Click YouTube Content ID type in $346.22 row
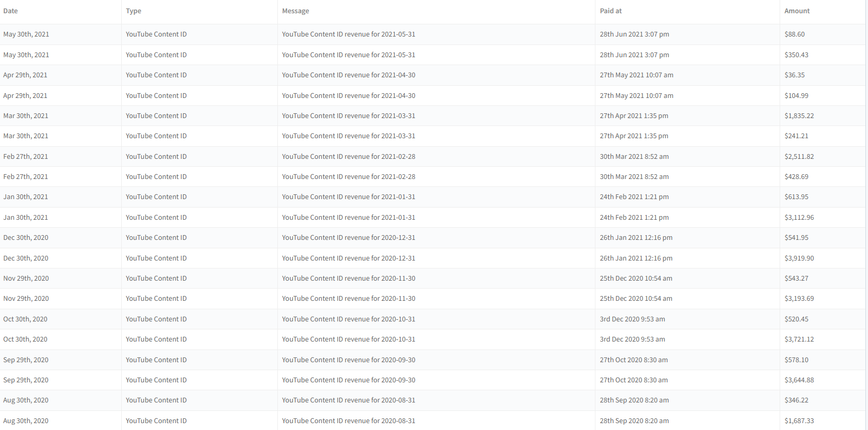 [156, 400]
